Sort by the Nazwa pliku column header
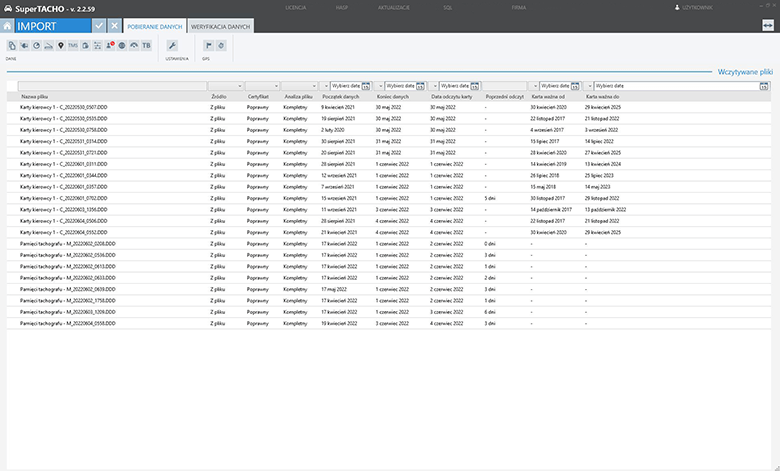The image size is (780, 471). [36, 96]
